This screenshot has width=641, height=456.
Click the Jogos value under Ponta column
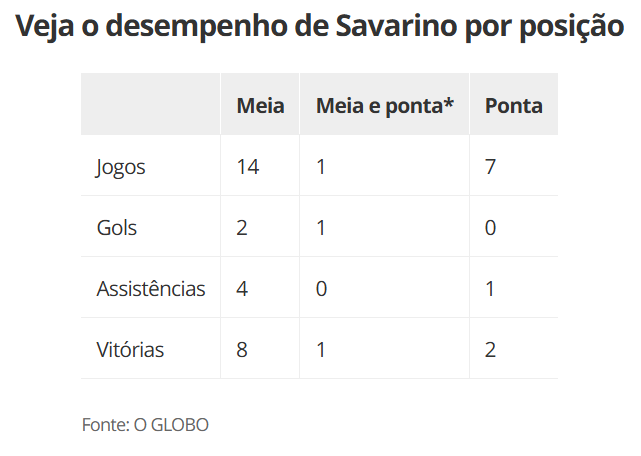tap(491, 167)
